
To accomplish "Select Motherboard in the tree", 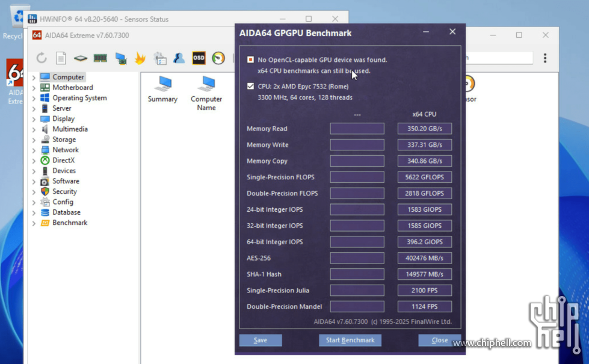I will (x=73, y=87).
